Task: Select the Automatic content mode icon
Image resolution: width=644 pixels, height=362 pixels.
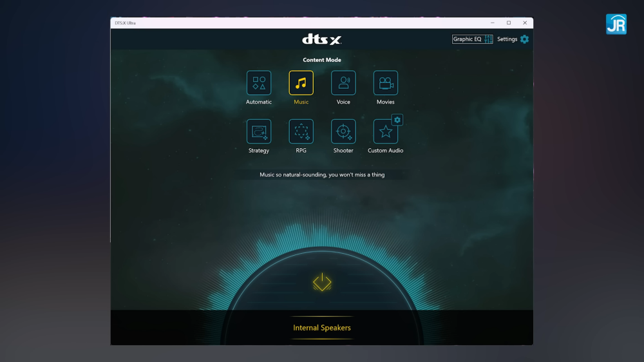Action: click(259, 83)
